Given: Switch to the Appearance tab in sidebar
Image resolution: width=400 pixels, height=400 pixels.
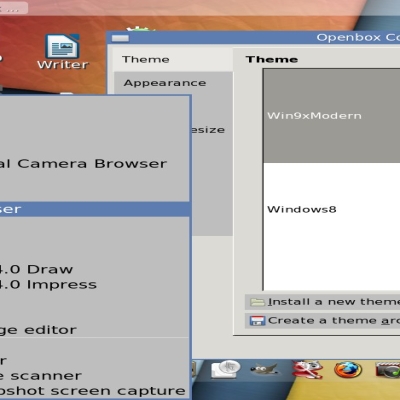Looking at the screenshot, I should pos(173,83).
